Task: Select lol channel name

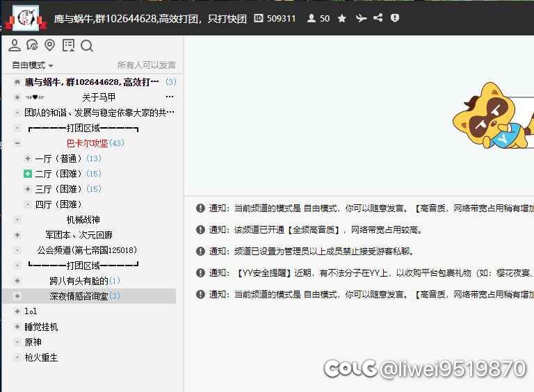Action: pyautogui.click(x=31, y=311)
